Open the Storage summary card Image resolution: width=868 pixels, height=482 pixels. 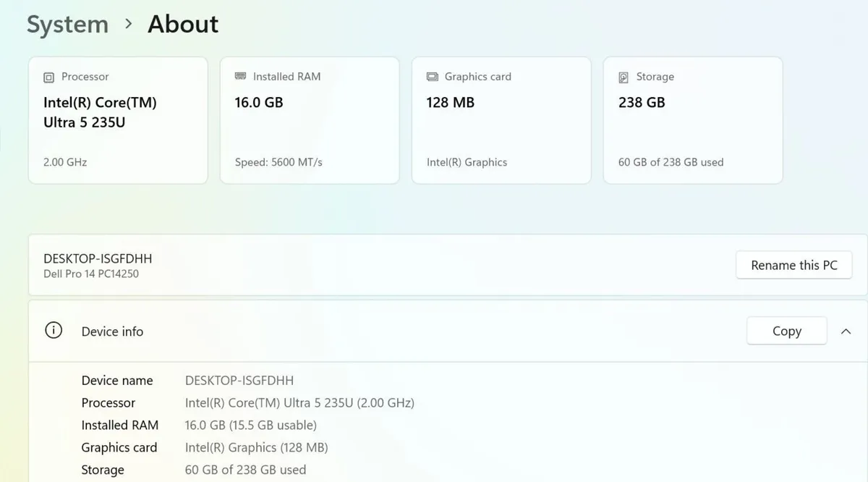click(693, 120)
